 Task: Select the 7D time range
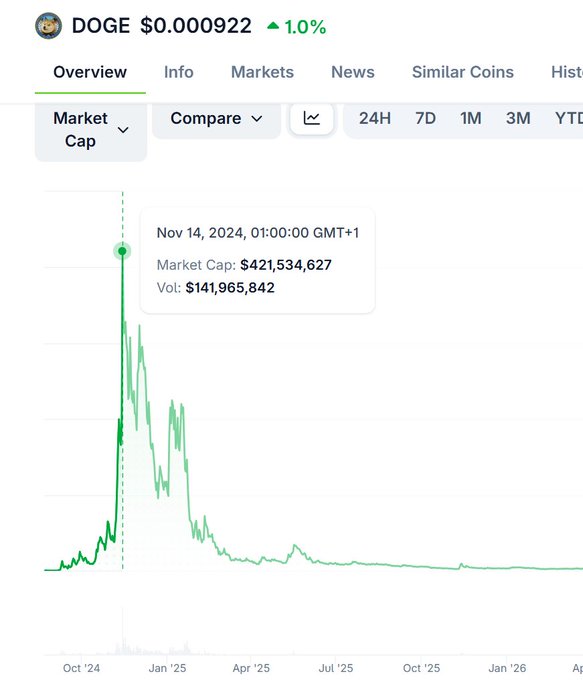pyautogui.click(x=425, y=118)
